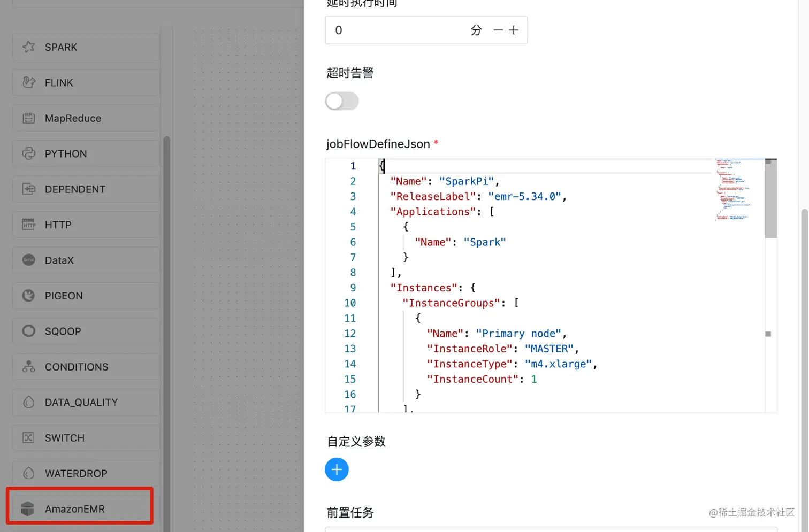The image size is (809, 532).
Task: Click the MapReduce label in the sidebar
Action: coord(73,118)
